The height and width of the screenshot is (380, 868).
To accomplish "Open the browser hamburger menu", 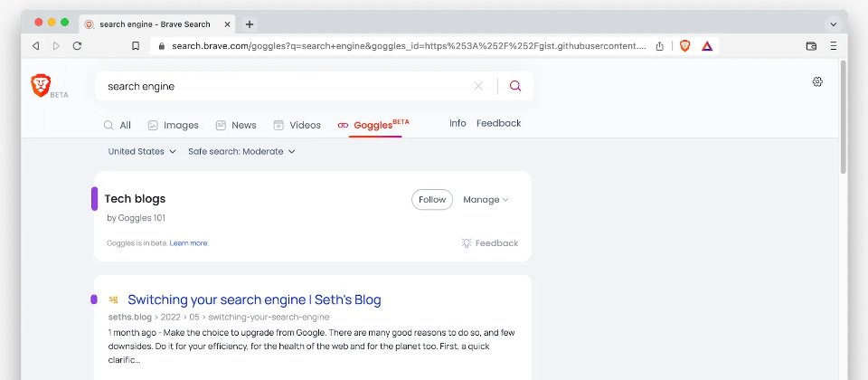I will [x=833, y=46].
